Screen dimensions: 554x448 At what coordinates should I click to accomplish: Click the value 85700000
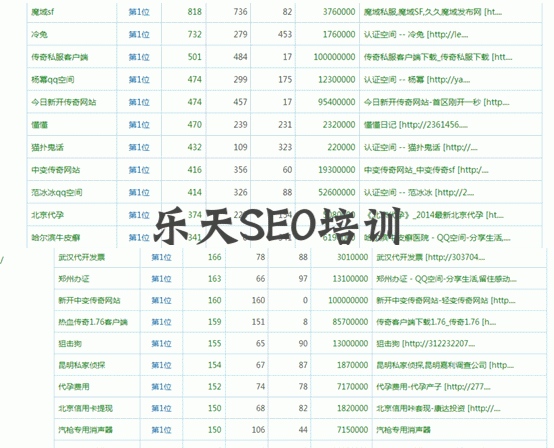350,322
